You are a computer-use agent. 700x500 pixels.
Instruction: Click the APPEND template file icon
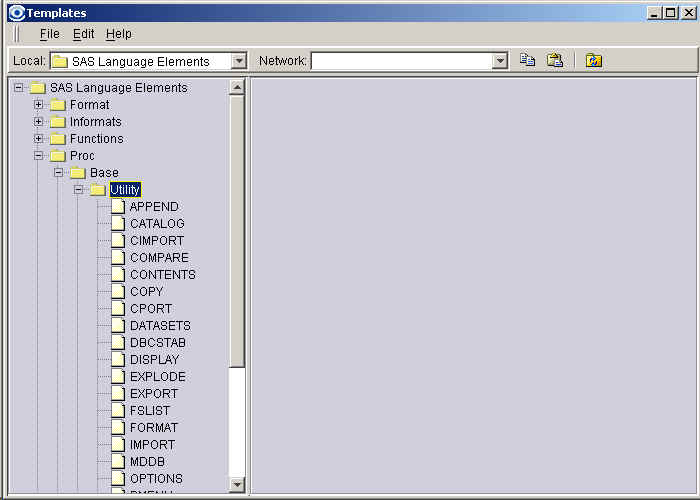pyautogui.click(x=118, y=206)
